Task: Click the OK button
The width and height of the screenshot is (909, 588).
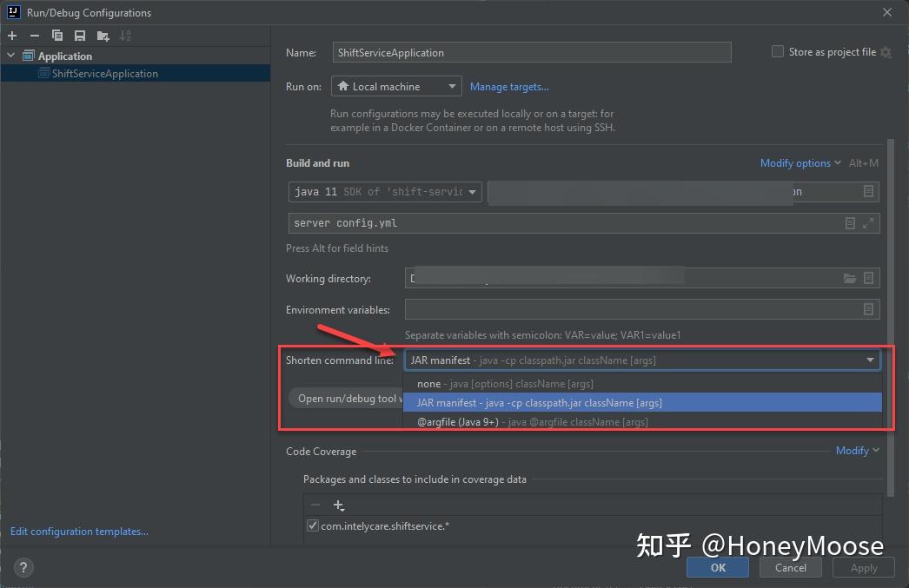Action: (717, 567)
